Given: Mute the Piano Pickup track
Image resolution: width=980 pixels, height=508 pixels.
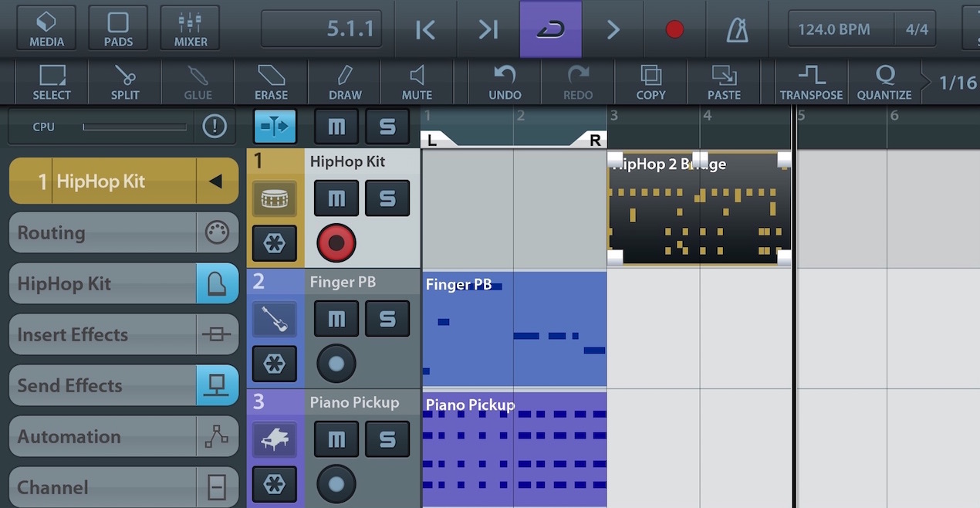Looking at the screenshot, I should coord(336,439).
